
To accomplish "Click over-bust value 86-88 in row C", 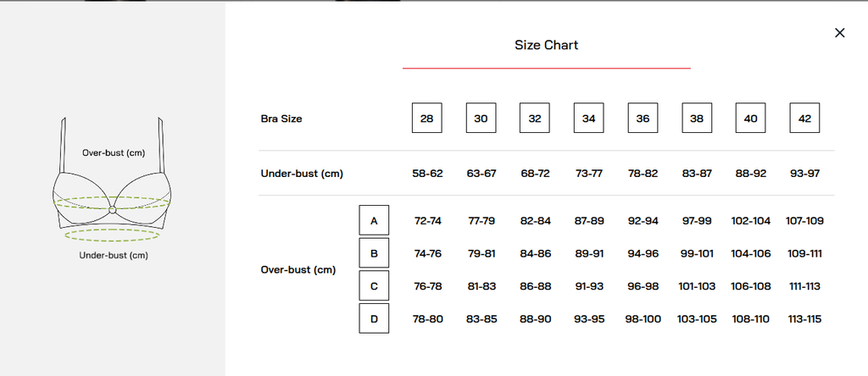I will click(535, 286).
